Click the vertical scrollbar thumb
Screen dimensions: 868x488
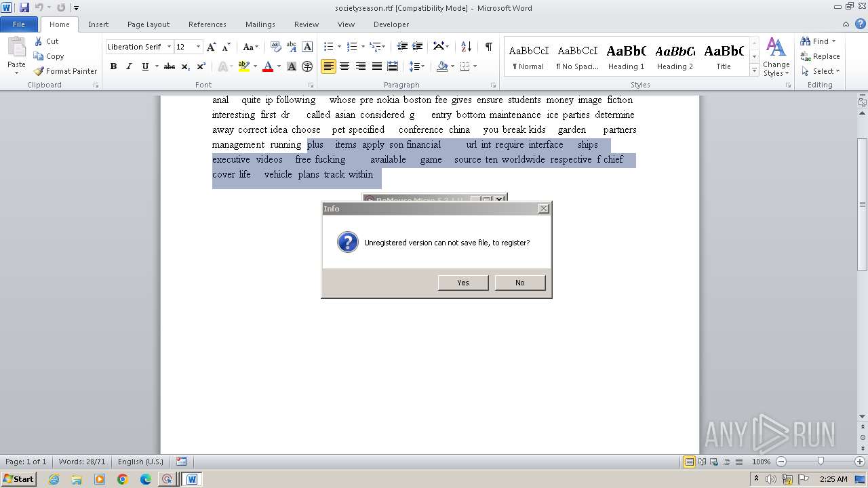tap(863, 203)
